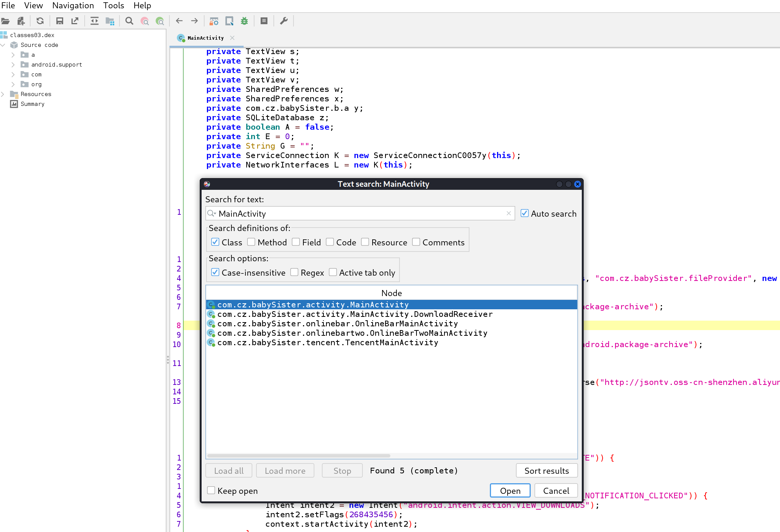Check the Keep open checkbox
The height and width of the screenshot is (532, 780).
tap(211, 490)
